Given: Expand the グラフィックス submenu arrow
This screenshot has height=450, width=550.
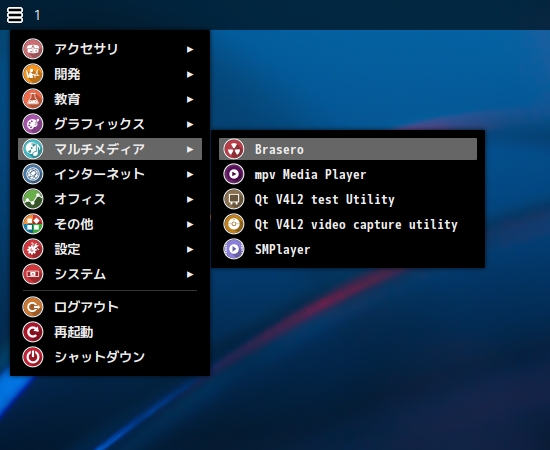Looking at the screenshot, I should 190,124.
